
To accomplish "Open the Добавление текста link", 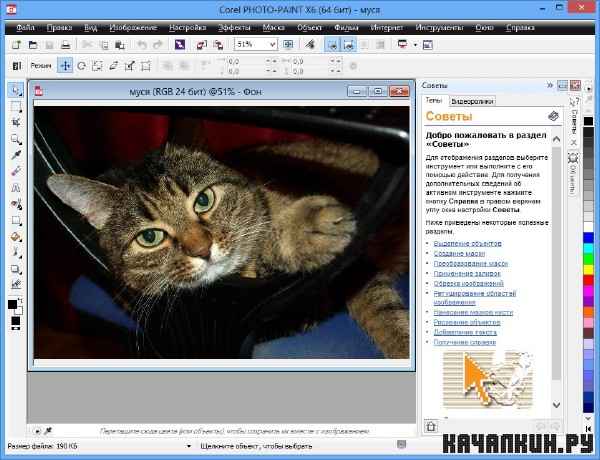I will 465,332.
